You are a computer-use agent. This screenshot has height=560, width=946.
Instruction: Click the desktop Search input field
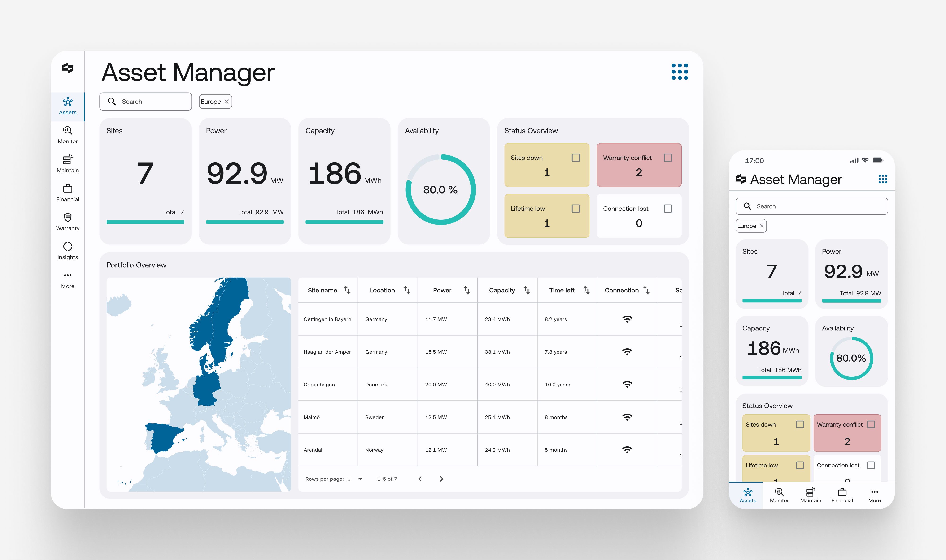[x=151, y=102]
